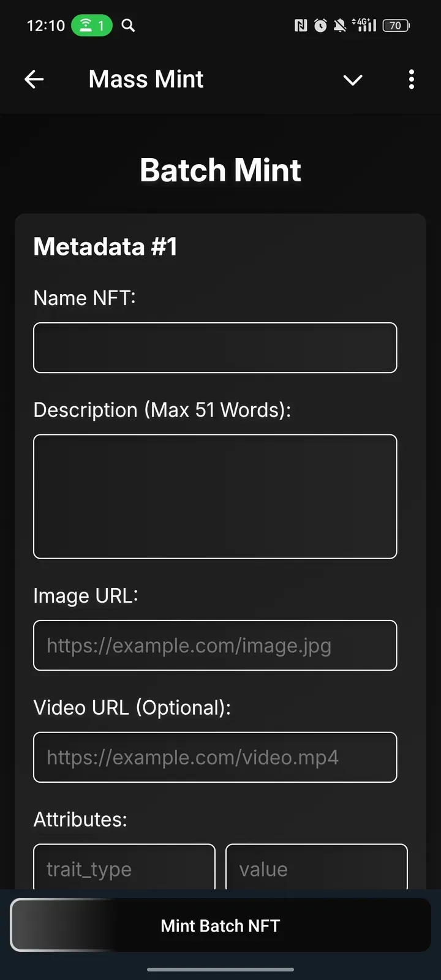Viewport: 441px width, 980px height.
Task: Tap the home gesture bar
Action: 221,970
